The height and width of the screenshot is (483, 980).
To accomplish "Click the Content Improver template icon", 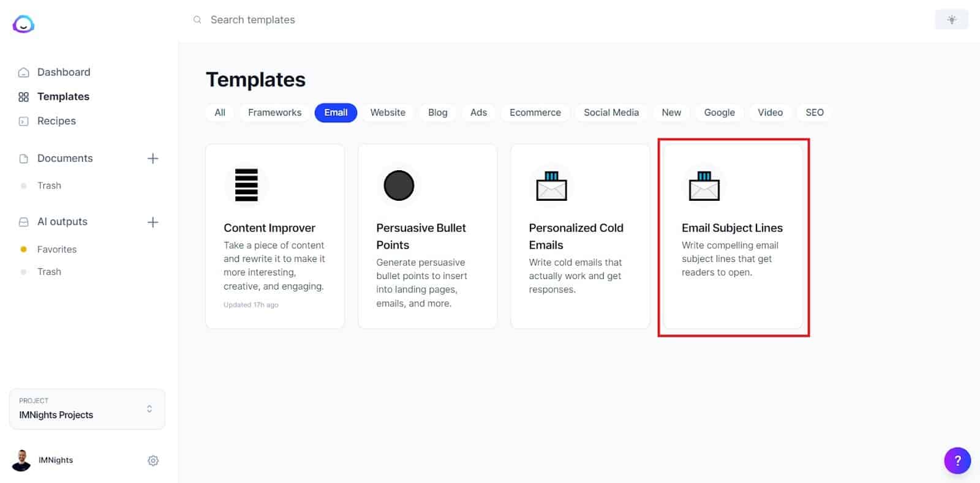I will coord(246,185).
